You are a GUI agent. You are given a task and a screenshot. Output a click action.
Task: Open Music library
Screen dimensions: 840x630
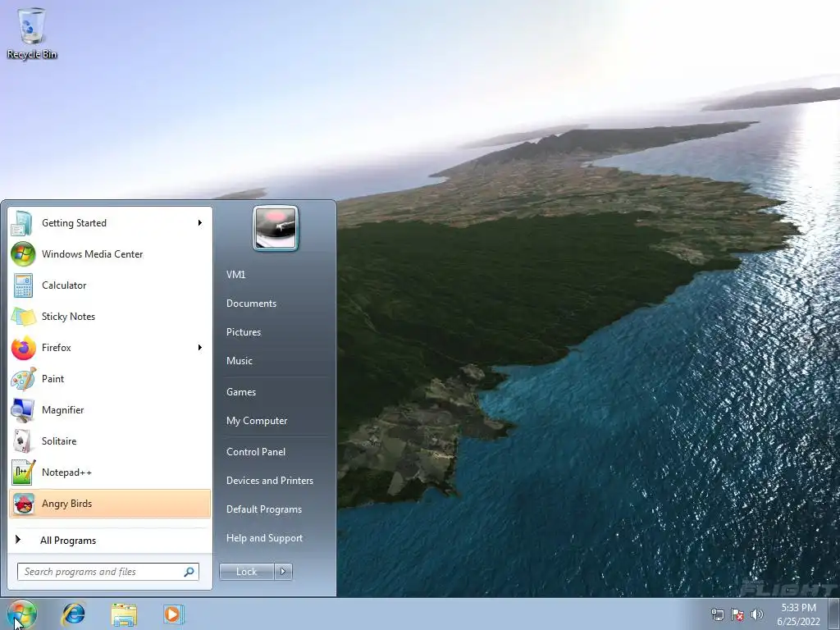point(239,361)
